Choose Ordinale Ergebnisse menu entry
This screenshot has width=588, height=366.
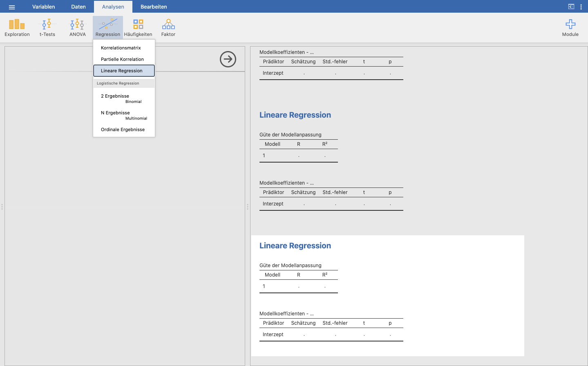click(x=124, y=129)
